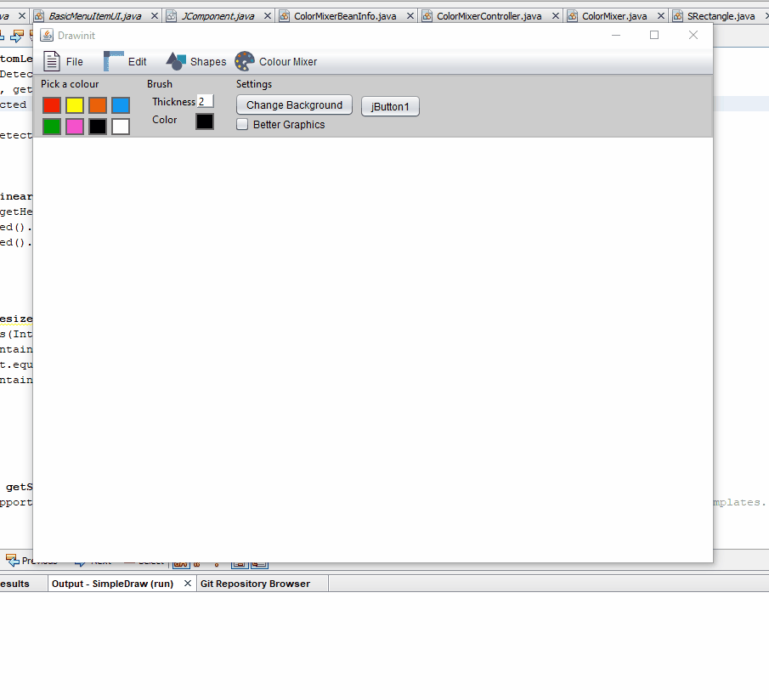769x700 pixels.
Task: Click the ColorMixer.java tab file icon
Action: tap(572, 16)
